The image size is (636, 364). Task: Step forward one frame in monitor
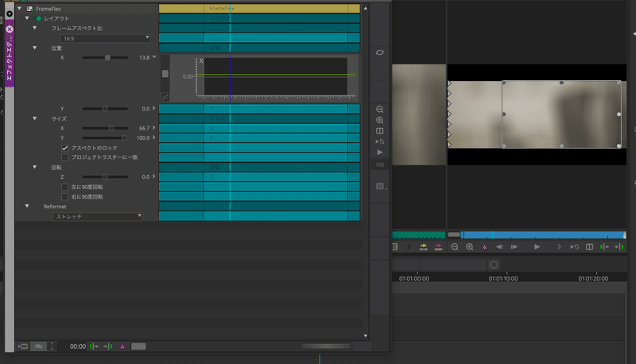pos(514,247)
